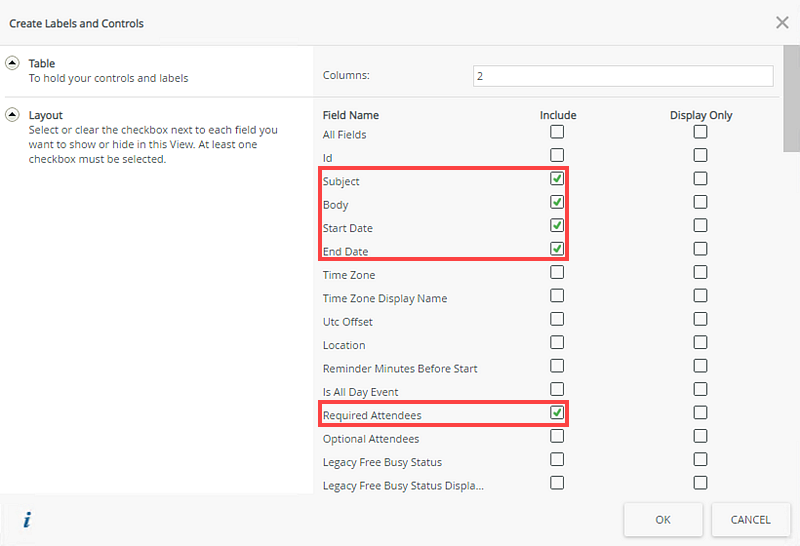
Task: Click the Columns input field
Action: pyautogui.click(x=622, y=76)
